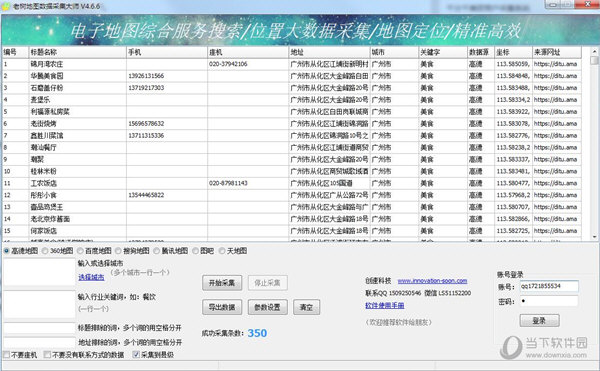Screen dimensions: 600x371
Task: Open the 选择城市 link
Action: [91, 277]
